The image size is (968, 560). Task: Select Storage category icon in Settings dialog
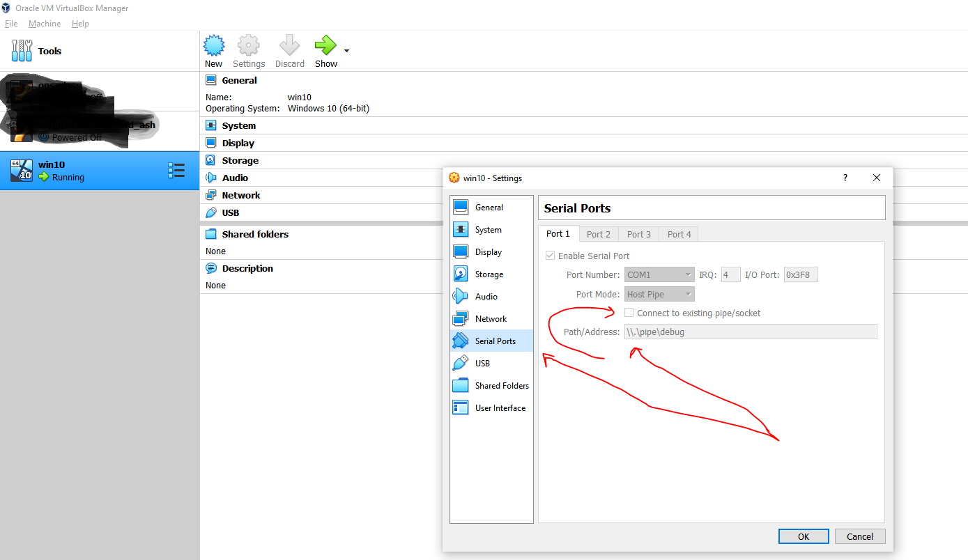(461, 274)
